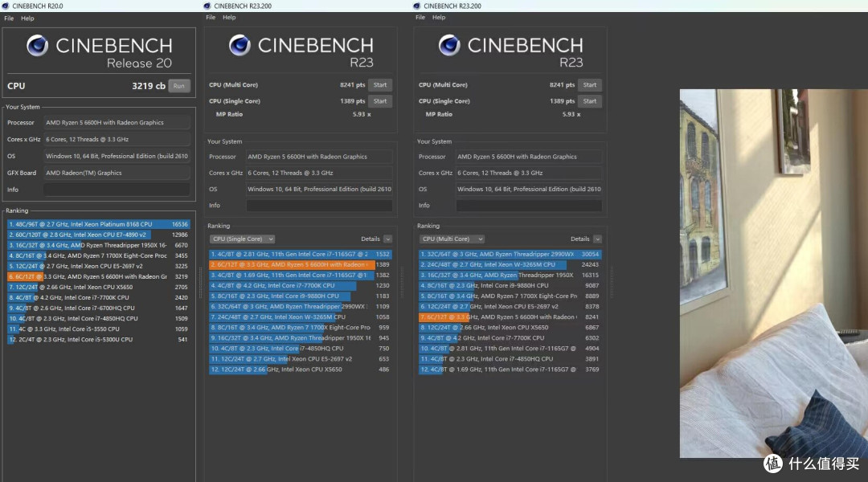Open File menu in middle R23 window
The width and height of the screenshot is (868, 482).
211,17
